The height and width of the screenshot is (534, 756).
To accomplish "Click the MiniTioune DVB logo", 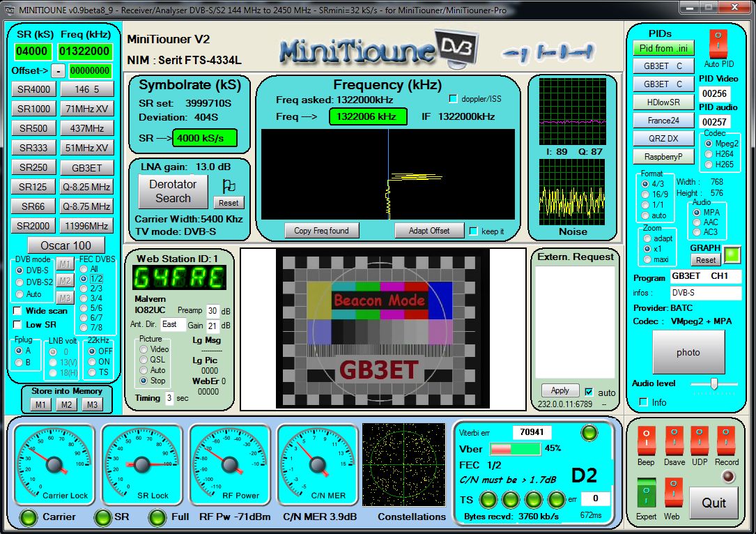I will click(379, 48).
